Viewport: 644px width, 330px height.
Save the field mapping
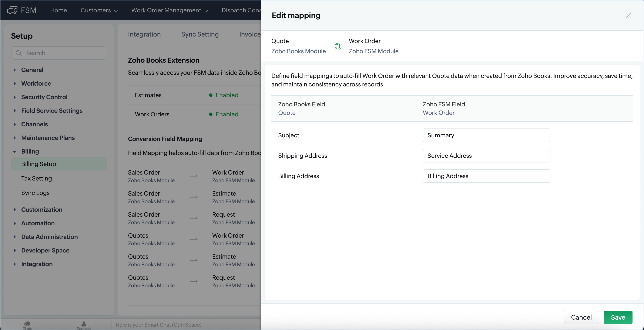618,317
